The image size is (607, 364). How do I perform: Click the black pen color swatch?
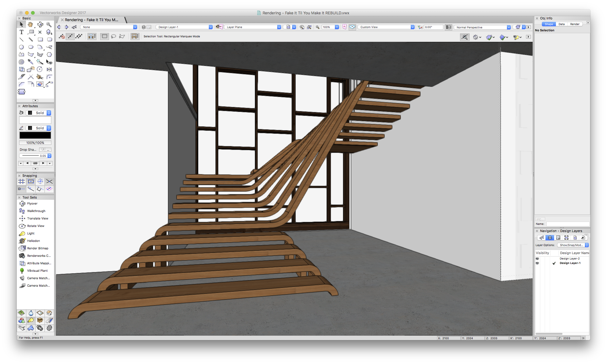35,135
